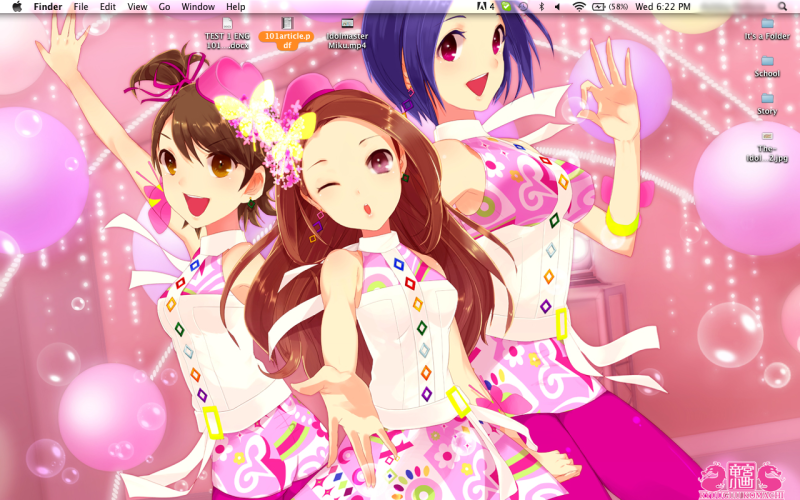This screenshot has height=500, width=800.
Task: Click the Story folder name label
Action: click(x=767, y=111)
